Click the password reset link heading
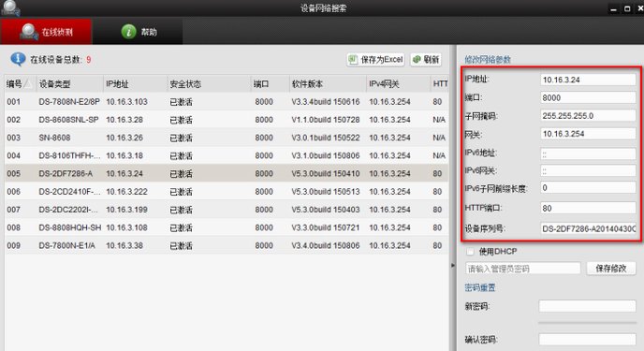The height and width of the screenshot is (351, 644). tap(479, 287)
